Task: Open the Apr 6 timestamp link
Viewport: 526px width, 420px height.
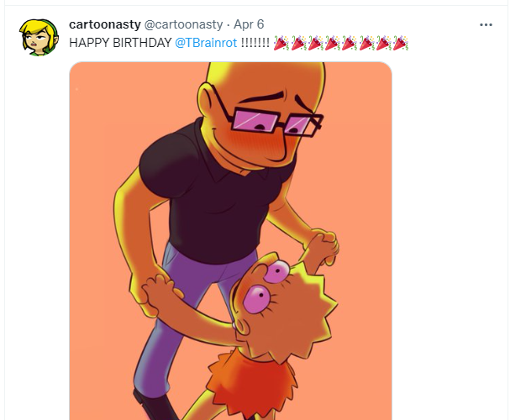Action: [x=249, y=24]
